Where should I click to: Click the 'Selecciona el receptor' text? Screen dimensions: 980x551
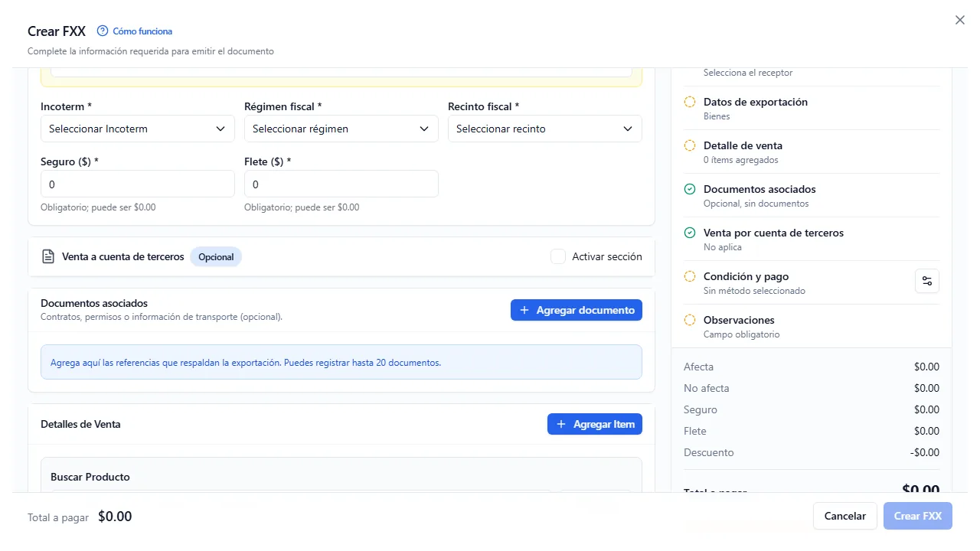tap(748, 73)
